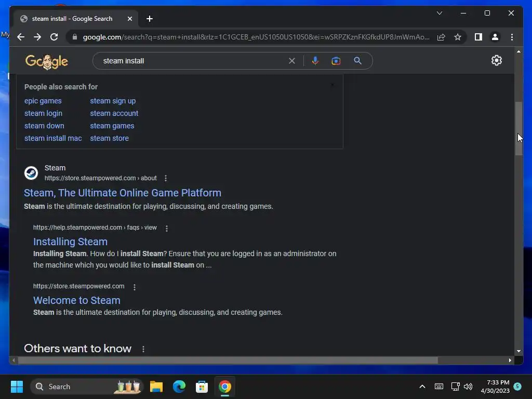
Task: Click the vertical scrollbar thumb
Action: pos(518,128)
